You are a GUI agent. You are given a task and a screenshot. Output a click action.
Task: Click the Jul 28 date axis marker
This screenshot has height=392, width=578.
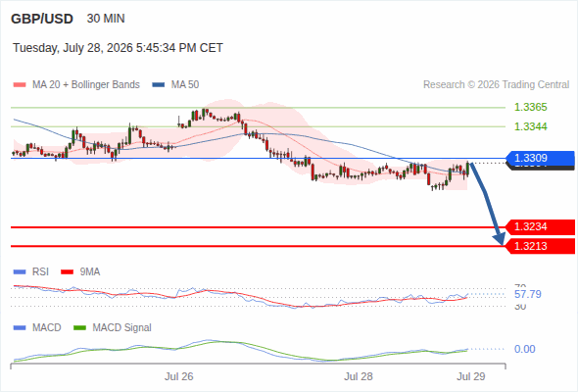tap(359, 376)
